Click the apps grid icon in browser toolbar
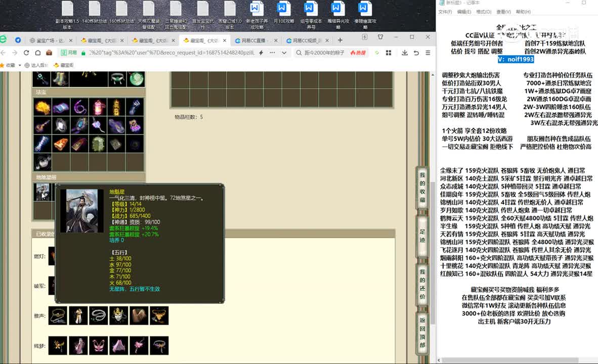 click(x=389, y=53)
